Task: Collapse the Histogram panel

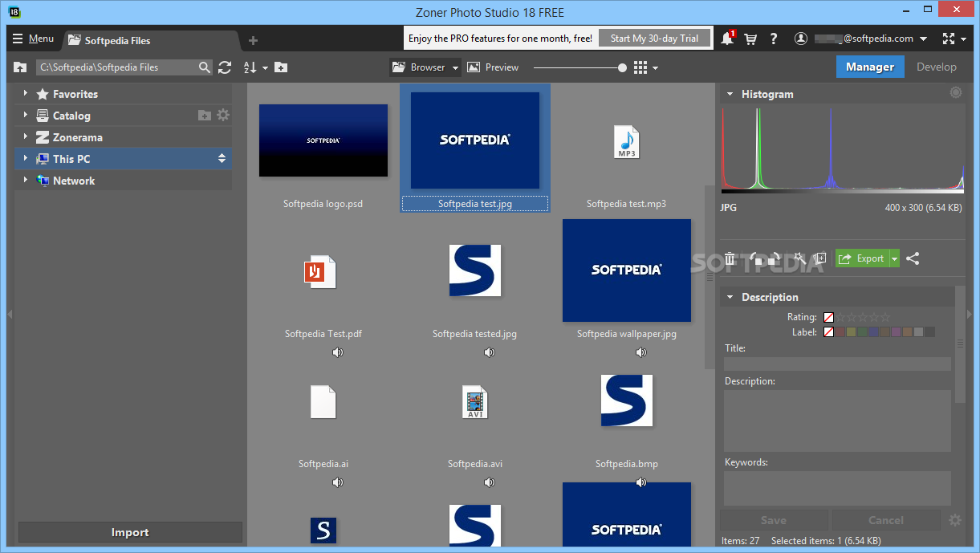Action: tap(730, 94)
